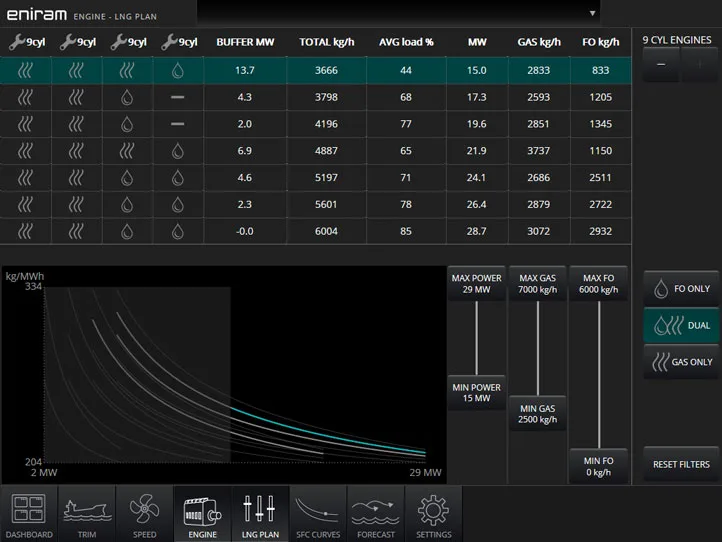Click first engine's gas icon in 5601 row
Viewport: 722px width, 542px height.
[25, 204]
